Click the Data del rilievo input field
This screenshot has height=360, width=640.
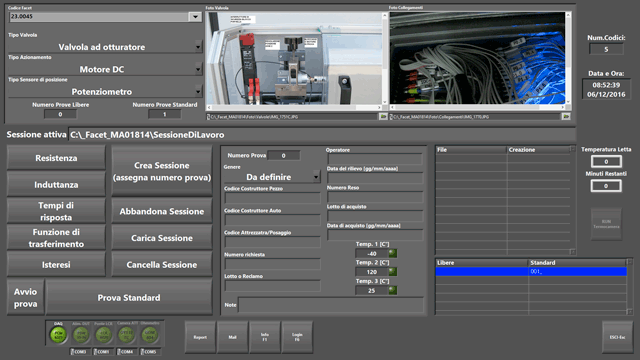375,178
